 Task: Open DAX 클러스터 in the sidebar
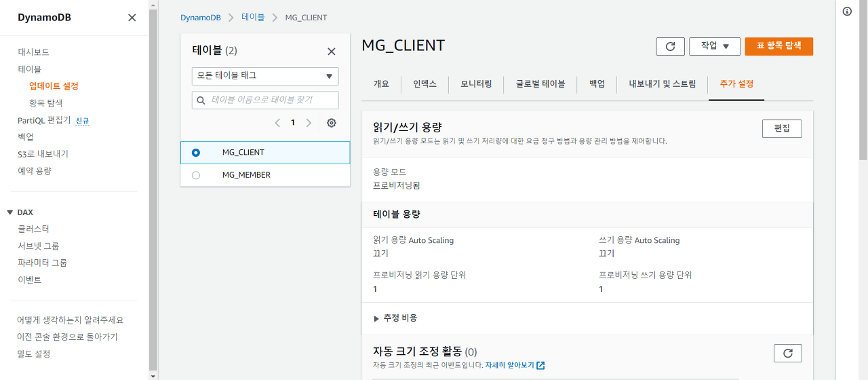click(x=33, y=229)
